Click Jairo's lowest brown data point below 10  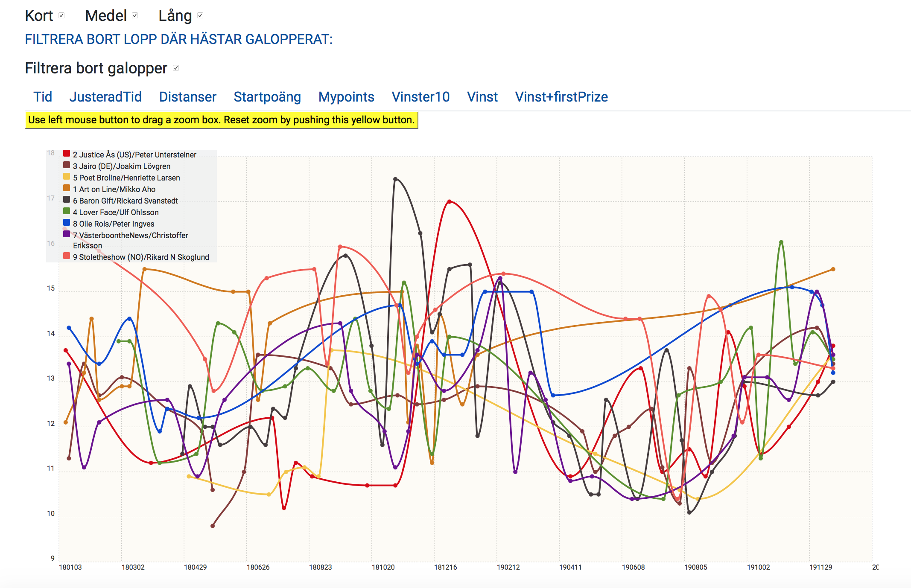pyautogui.click(x=213, y=526)
